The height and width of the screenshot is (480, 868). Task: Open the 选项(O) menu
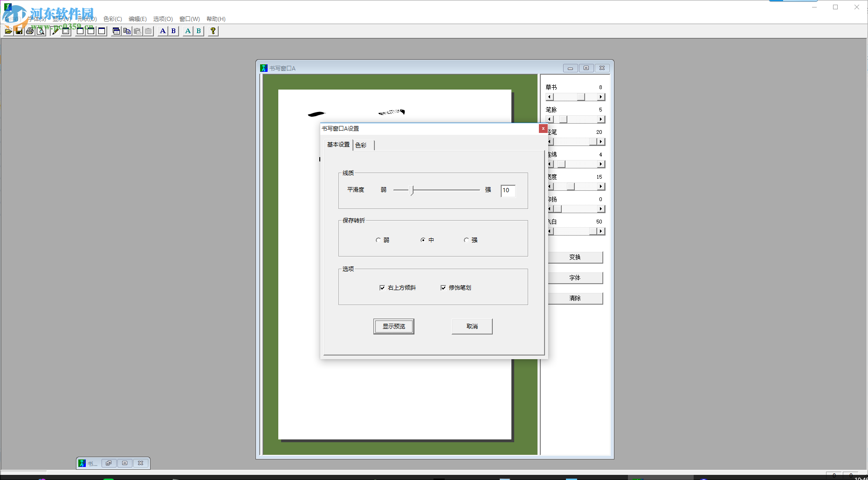coord(163,19)
